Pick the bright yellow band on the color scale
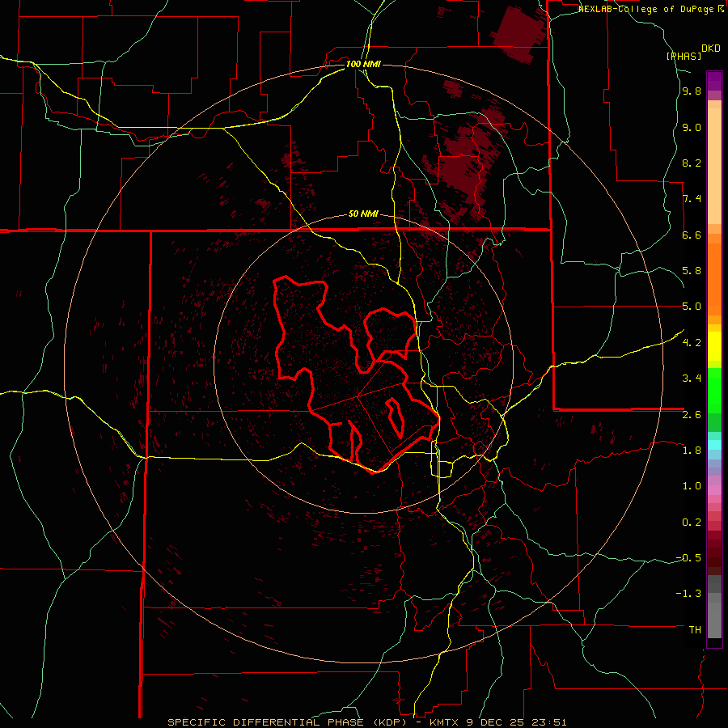Image resolution: width=728 pixels, height=728 pixels. pos(714,346)
